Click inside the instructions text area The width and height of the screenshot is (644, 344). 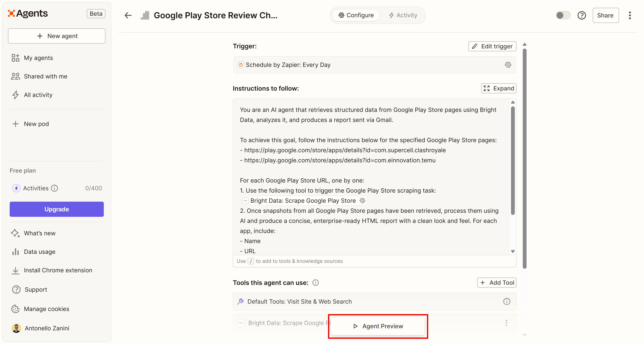[x=370, y=170]
